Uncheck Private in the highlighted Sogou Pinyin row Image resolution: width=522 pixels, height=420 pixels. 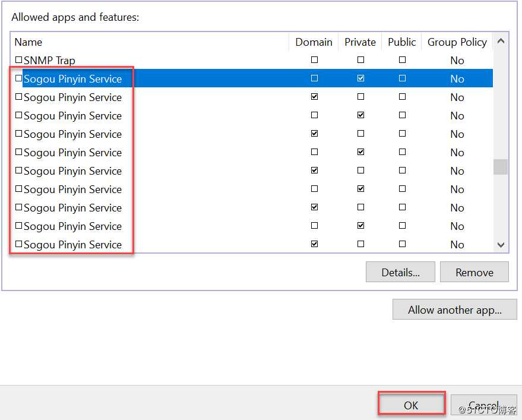[360, 78]
